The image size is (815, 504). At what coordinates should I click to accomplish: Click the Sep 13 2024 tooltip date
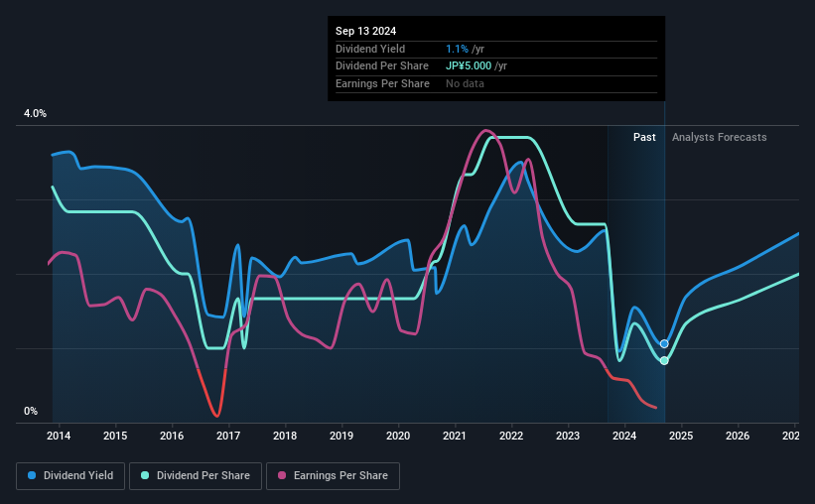click(x=366, y=31)
